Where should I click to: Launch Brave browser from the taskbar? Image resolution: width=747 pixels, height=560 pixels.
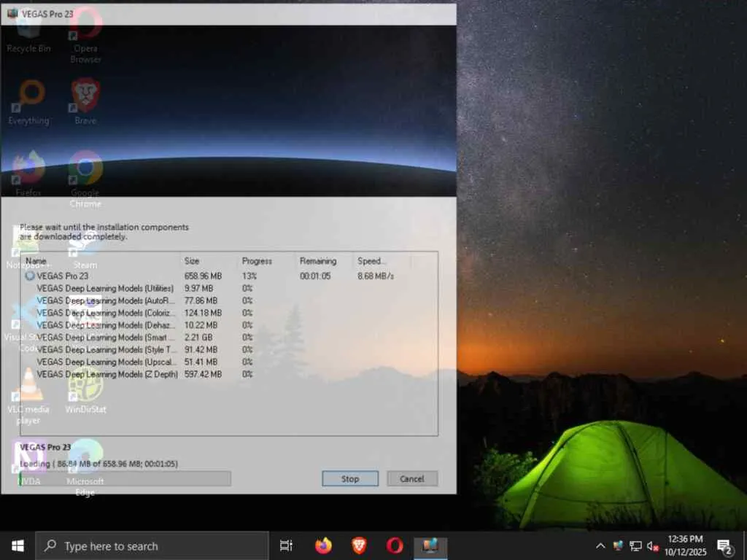359,545
